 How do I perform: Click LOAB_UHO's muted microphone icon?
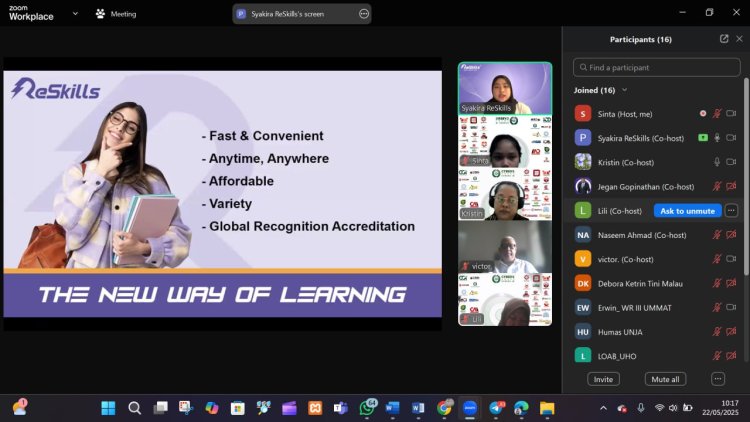(717, 355)
